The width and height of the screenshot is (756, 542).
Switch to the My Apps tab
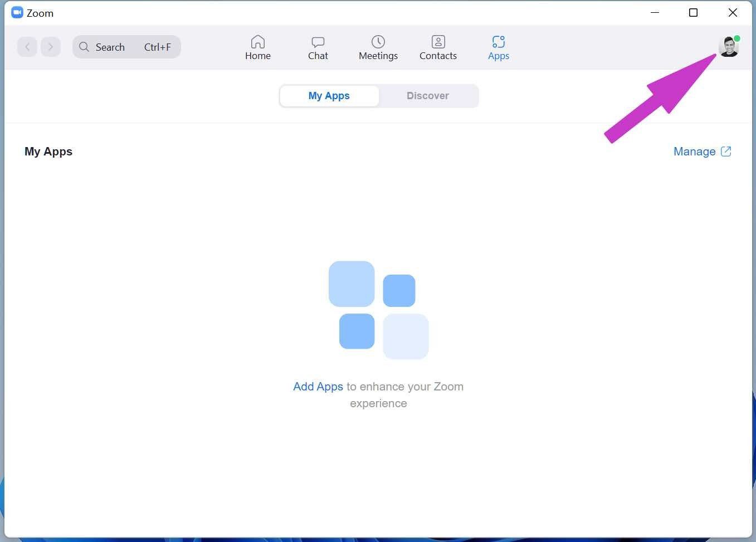tap(329, 96)
